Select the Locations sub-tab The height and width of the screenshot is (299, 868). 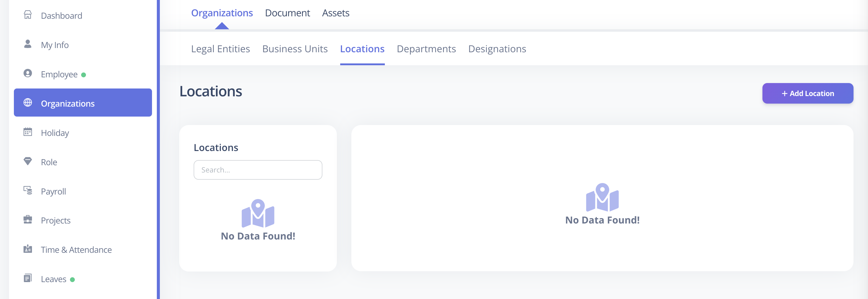pos(362,49)
